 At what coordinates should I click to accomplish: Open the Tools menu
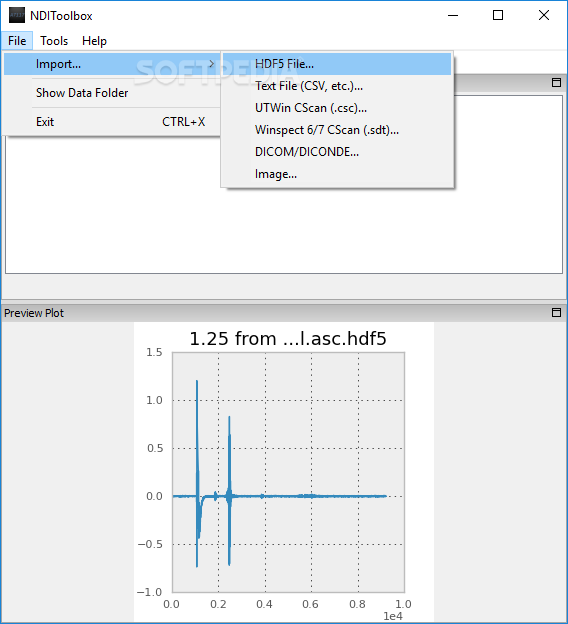pyautogui.click(x=54, y=41)
